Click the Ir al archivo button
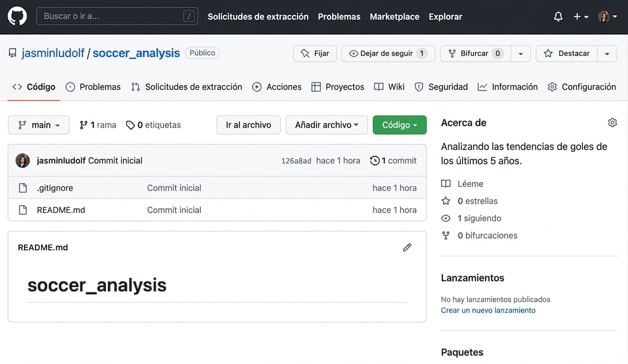This screenshot has height=364, width=628. tap(249, 125)
